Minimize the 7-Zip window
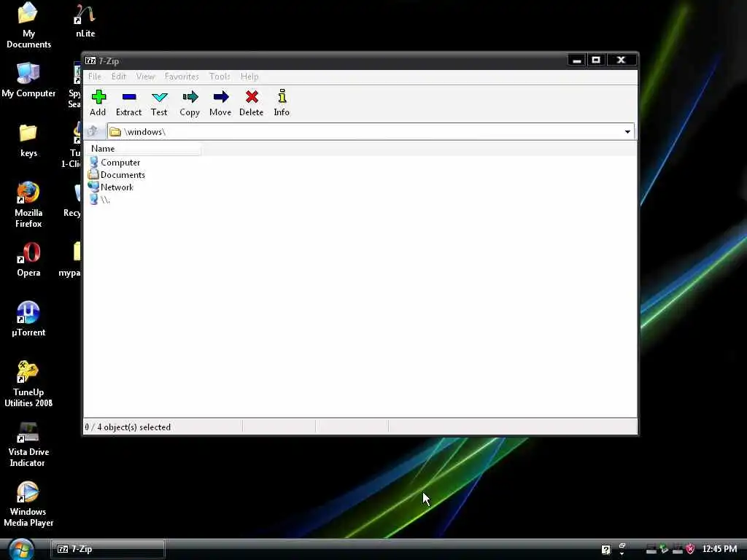The width and height of the screenshot is (747, 560). point(576,60)
